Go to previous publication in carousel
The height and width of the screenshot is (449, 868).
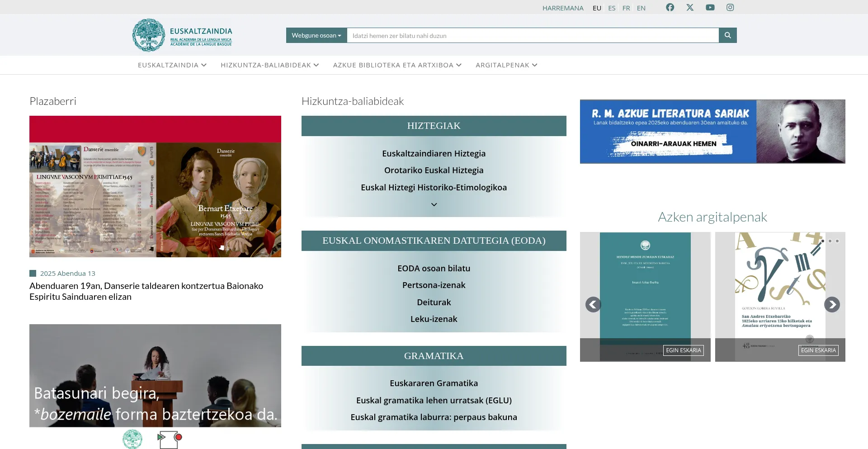click(593, 305)
